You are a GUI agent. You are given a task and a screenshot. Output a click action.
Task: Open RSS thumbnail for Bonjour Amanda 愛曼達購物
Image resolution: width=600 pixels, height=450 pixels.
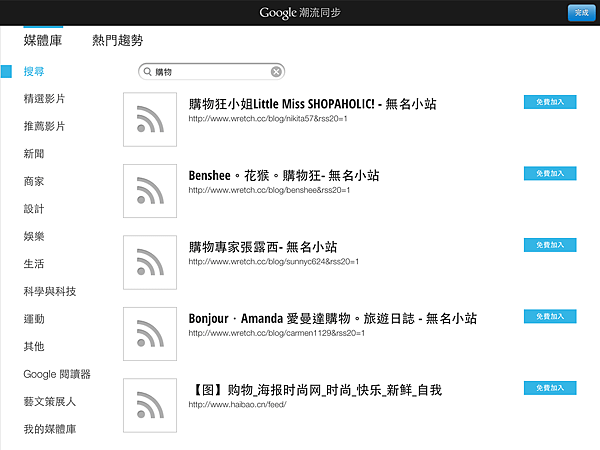click(150, 334)
